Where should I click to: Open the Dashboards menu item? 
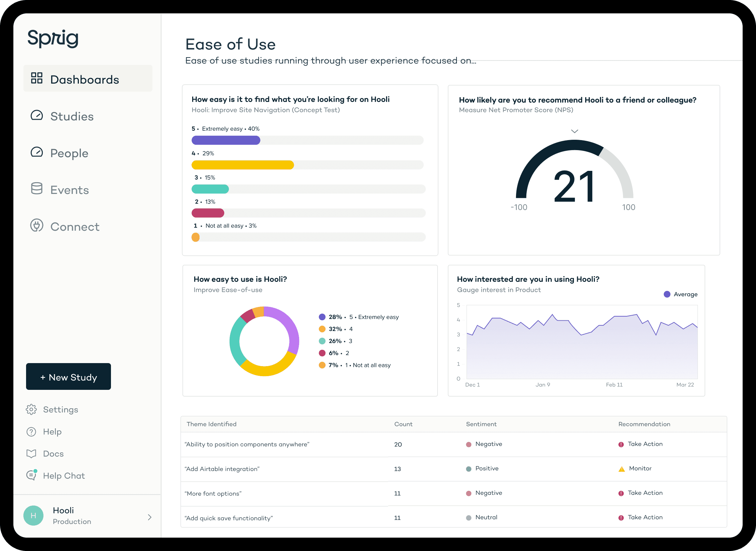click(x=88, y=78)
